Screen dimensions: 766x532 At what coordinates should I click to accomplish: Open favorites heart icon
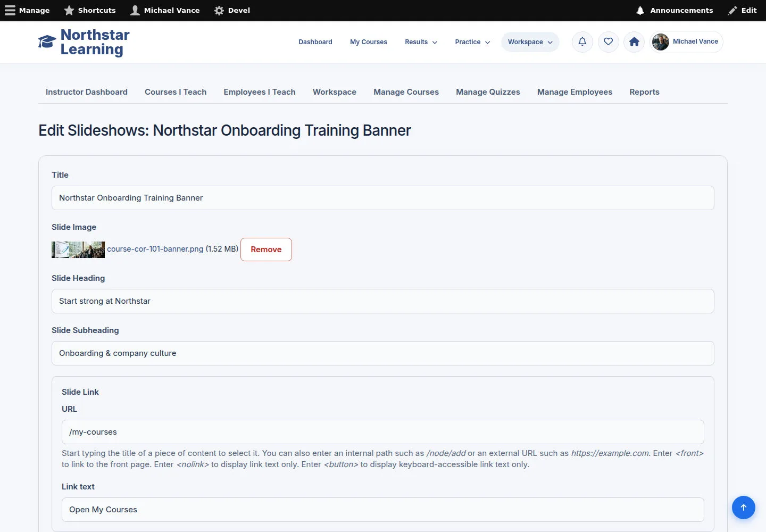[x=609, y=41]
